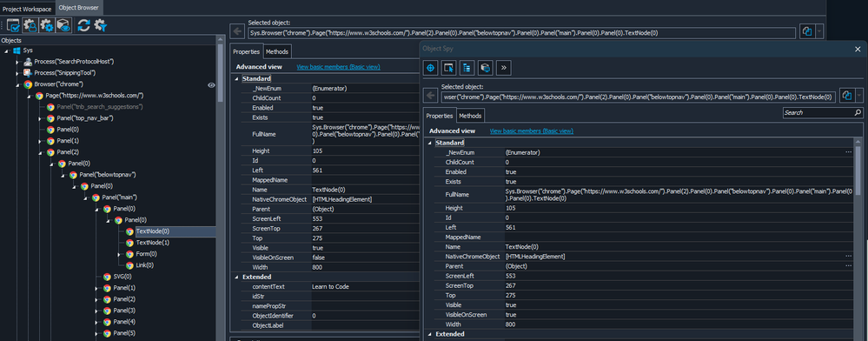The width and height of the screenshot is (868, 341).
Task: Click Selected object path field in Object Spy
Action: click(639, 97)
